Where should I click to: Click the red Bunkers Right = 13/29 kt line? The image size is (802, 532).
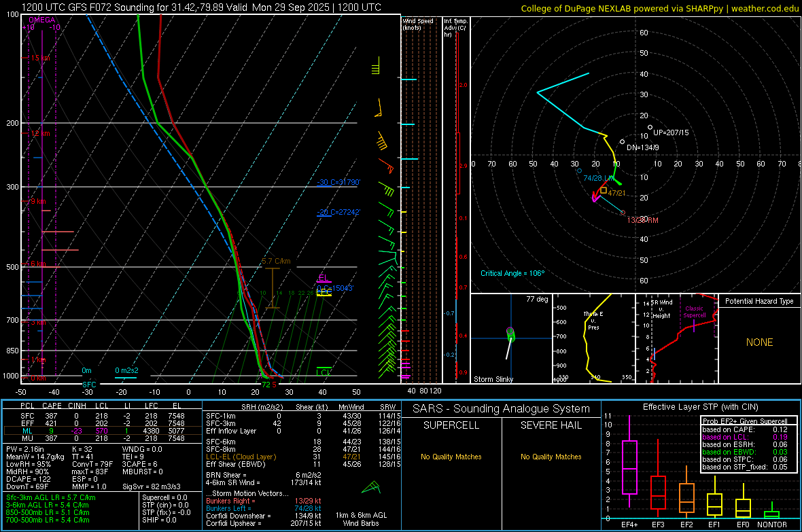[x=264, y=501]
